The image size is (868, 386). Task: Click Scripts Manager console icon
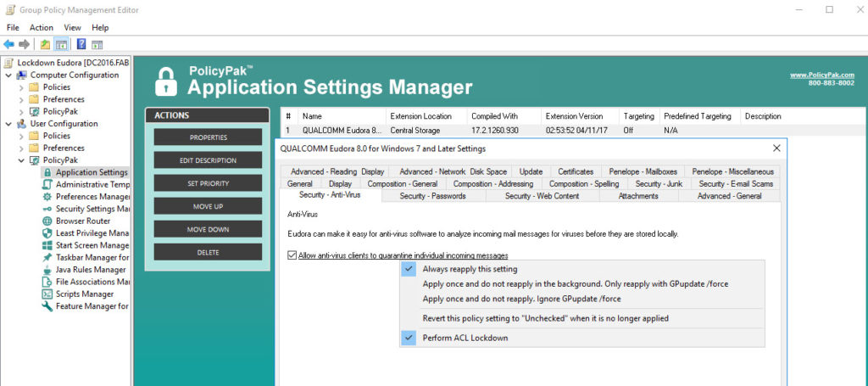click(x=47, y=294)
